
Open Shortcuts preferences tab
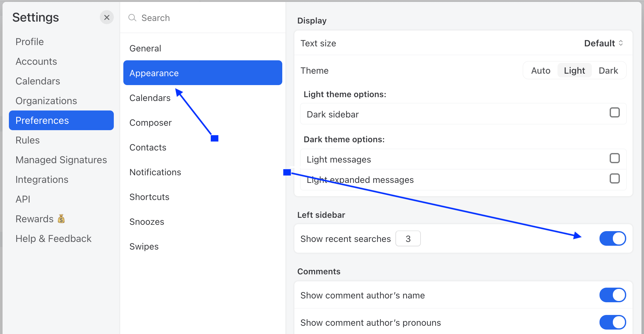pyautogui.click(x=149, y=197)
